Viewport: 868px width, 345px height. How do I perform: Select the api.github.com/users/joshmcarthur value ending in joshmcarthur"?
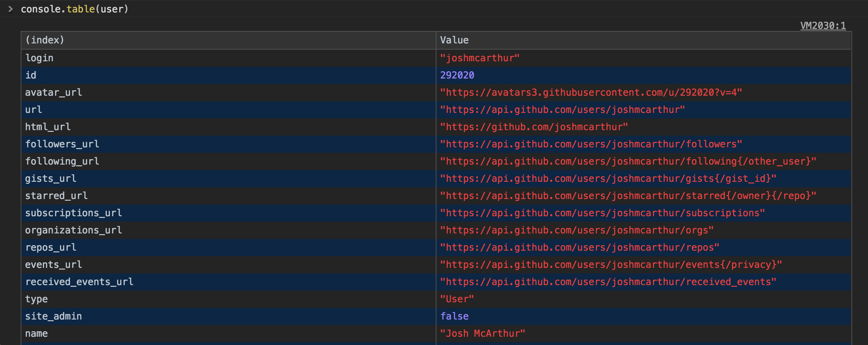562,110
